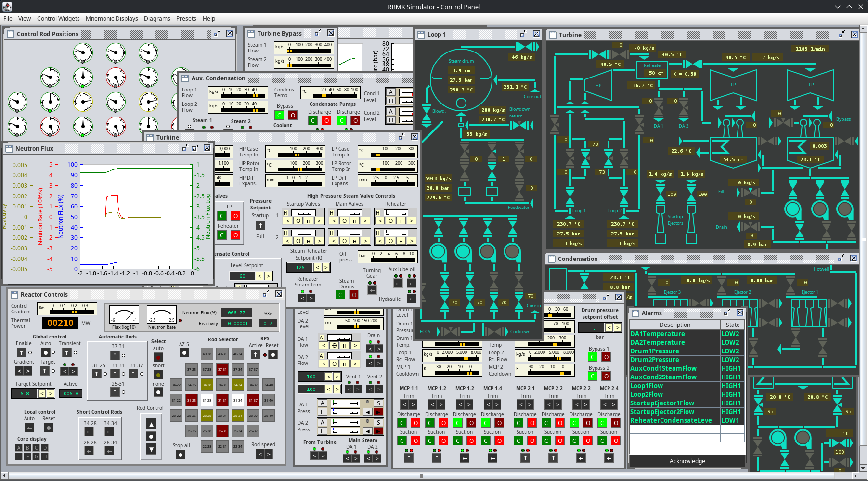This screenshot has height=481, width=868.
Task: Open the Control Widgets menu
Action: pos(58,19)
